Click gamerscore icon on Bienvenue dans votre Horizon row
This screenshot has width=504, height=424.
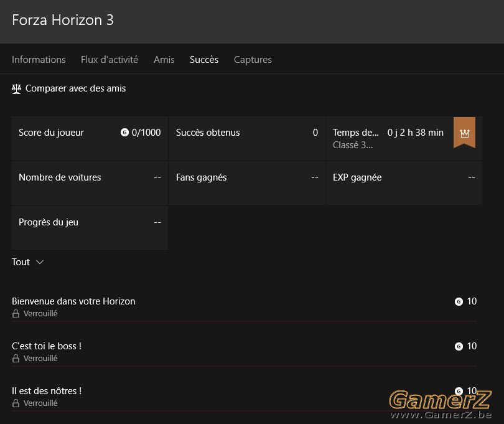[x=459, y=302]
